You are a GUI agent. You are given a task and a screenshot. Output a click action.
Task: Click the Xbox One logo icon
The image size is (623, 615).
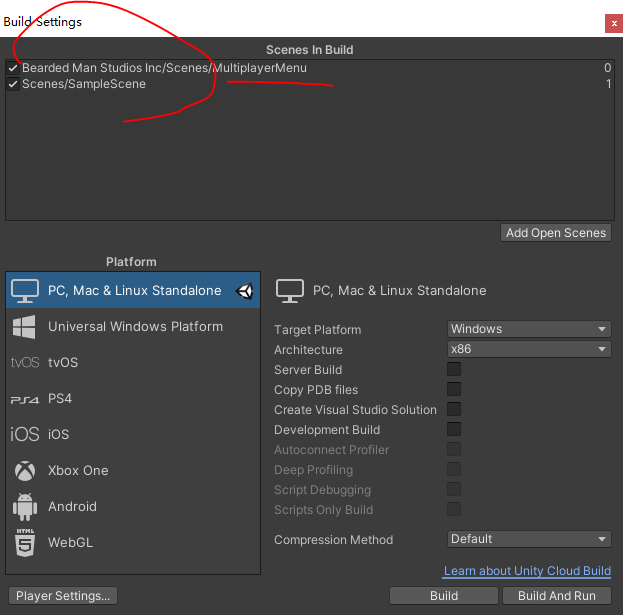click(x=25, y=471)
